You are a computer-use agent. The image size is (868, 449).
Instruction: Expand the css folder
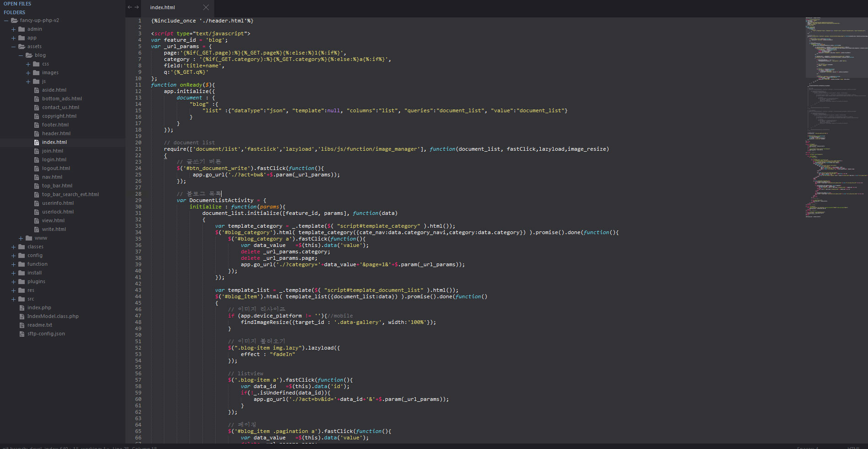click(28, 64)
